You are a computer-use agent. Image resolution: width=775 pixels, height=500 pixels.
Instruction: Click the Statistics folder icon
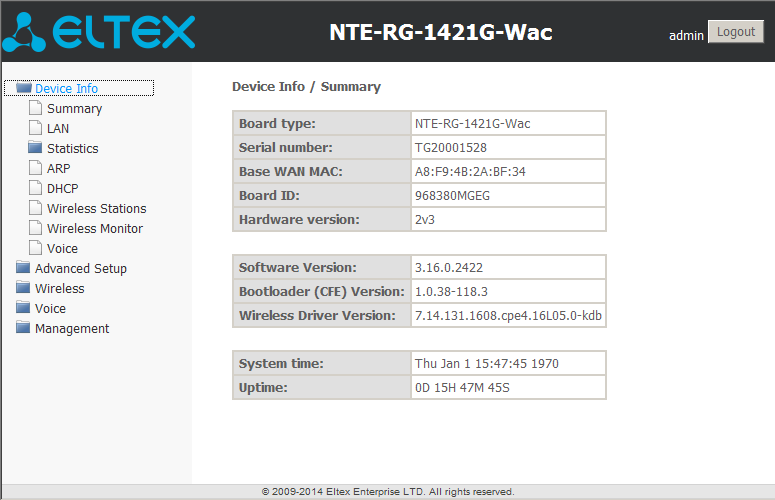(x=35, y=147)
